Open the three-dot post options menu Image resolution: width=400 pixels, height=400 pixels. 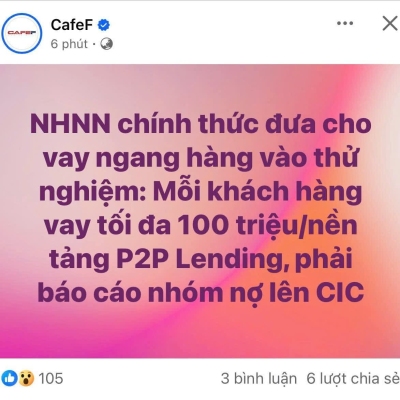coord(345,23)
